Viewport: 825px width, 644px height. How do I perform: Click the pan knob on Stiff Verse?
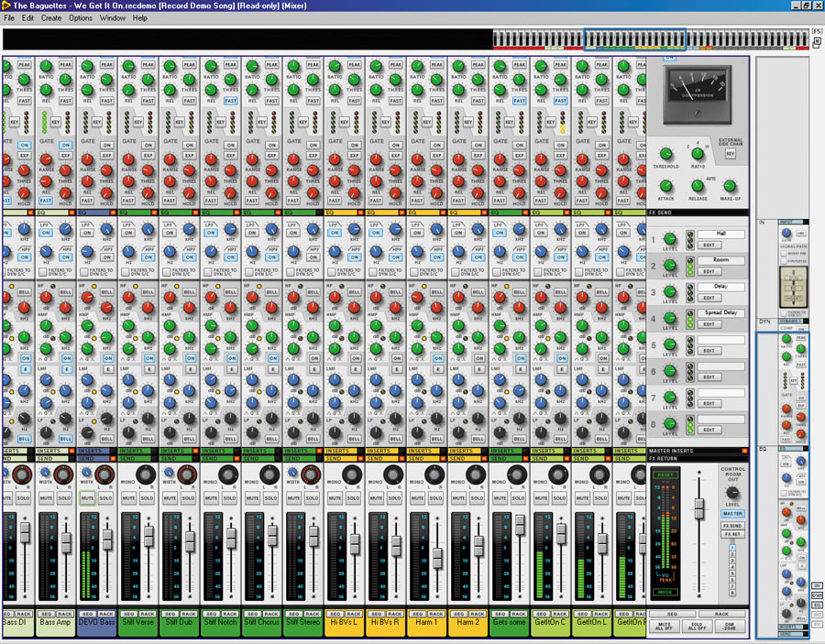[145, 475]
